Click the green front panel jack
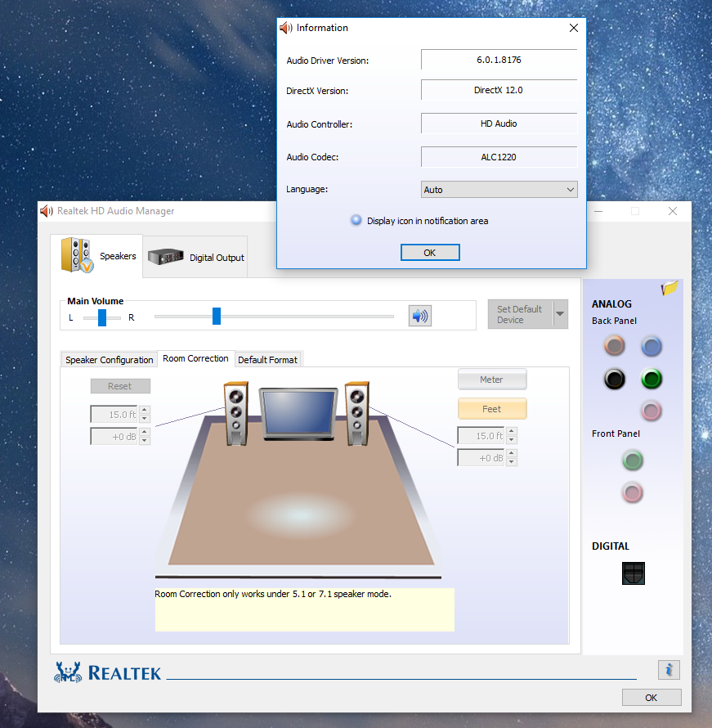 [632, 461]
